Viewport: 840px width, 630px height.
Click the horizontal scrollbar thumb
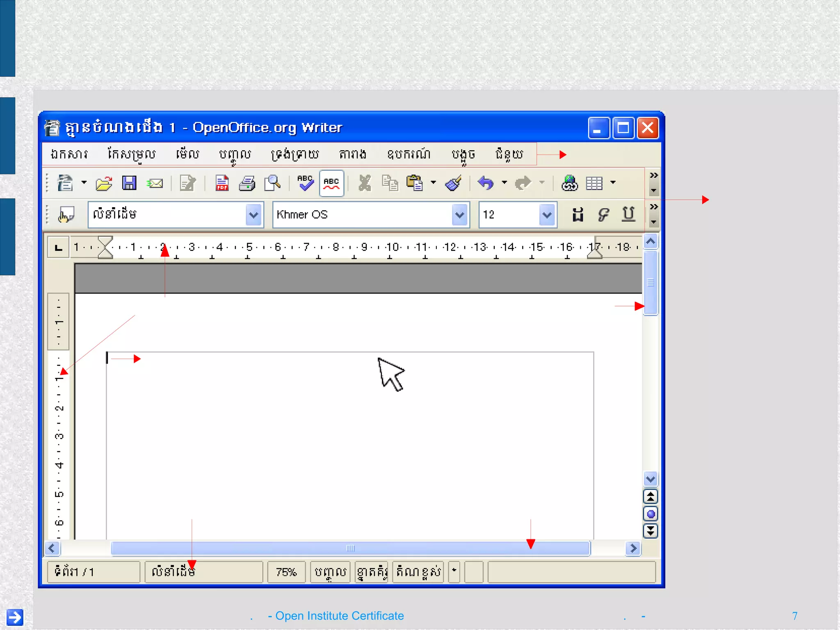350,548
